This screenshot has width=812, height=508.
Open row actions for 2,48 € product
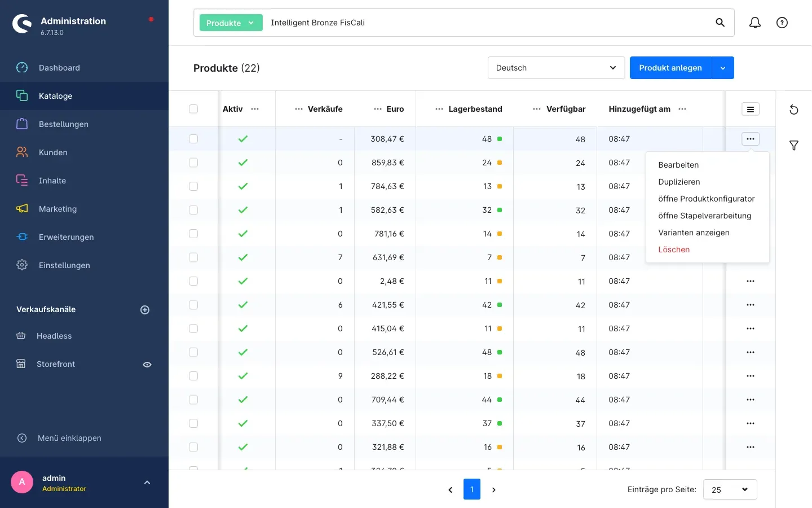[751, 281]
